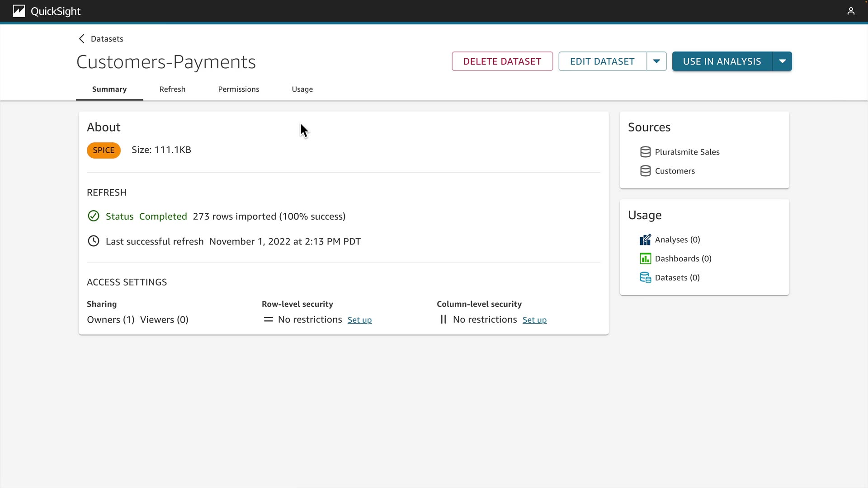Click the last refresh clock icon

93,241
